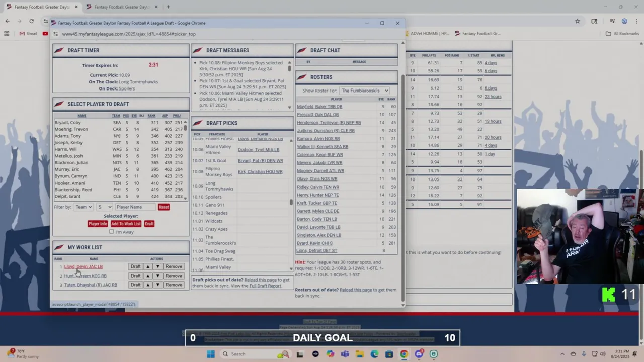Image resolution: width=644 pixels, height=362 pixels.
Task: Open new tab with plus button
Action: point(168,7)
